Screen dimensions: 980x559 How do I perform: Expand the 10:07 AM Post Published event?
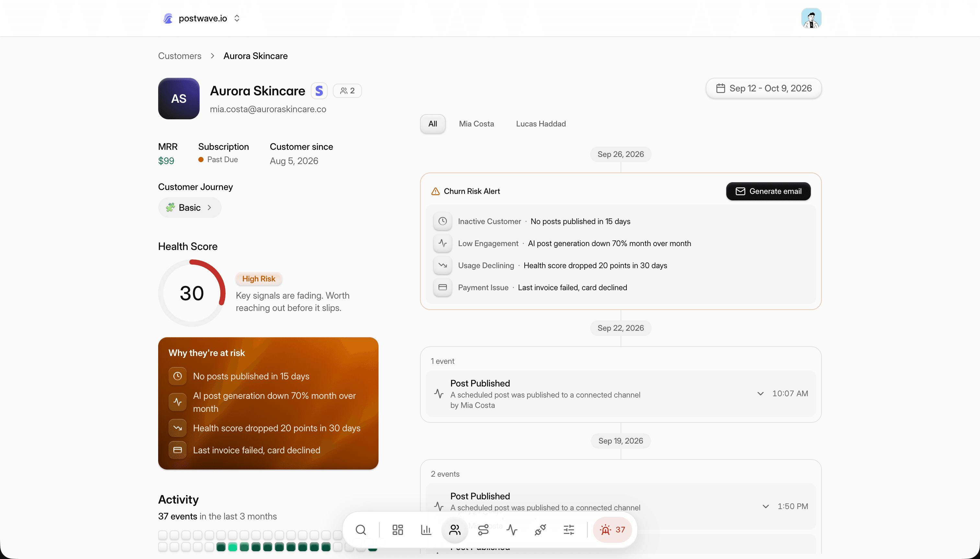click(760, 394)
